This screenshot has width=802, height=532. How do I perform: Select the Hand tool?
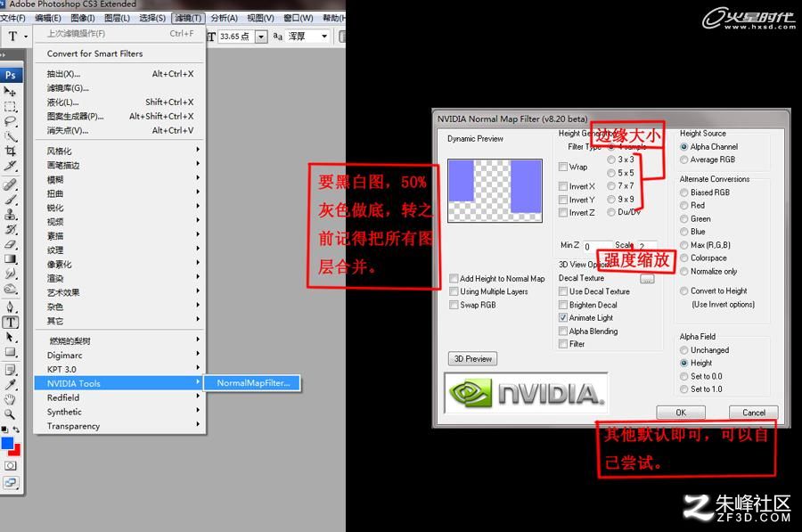click(x=10, y=399)
